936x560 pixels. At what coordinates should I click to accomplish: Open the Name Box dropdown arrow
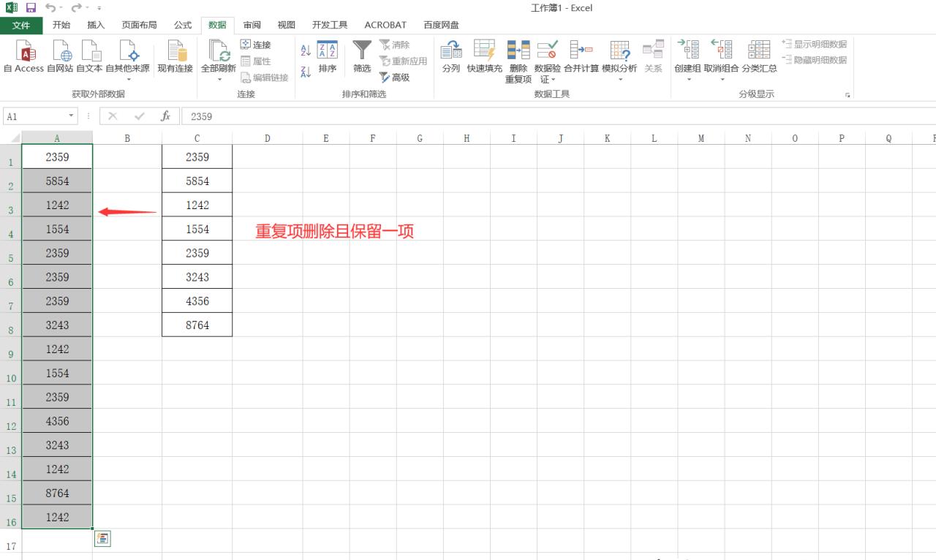click(x=72, y=116)
